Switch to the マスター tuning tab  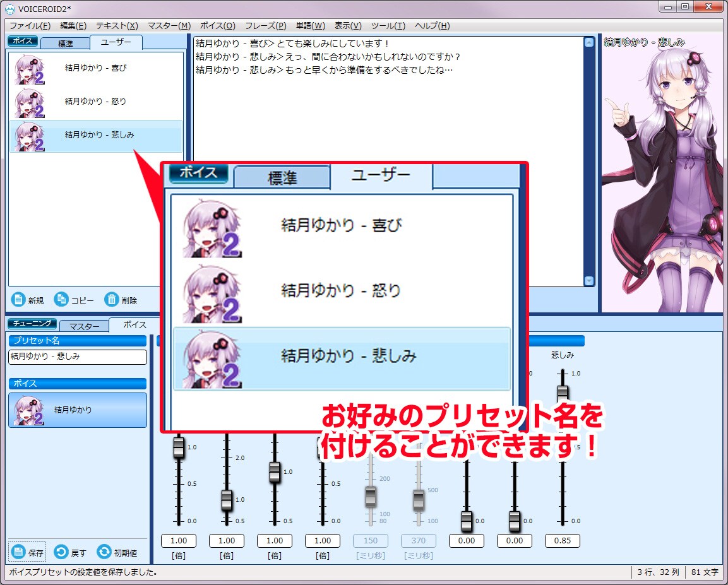point(84,326)
